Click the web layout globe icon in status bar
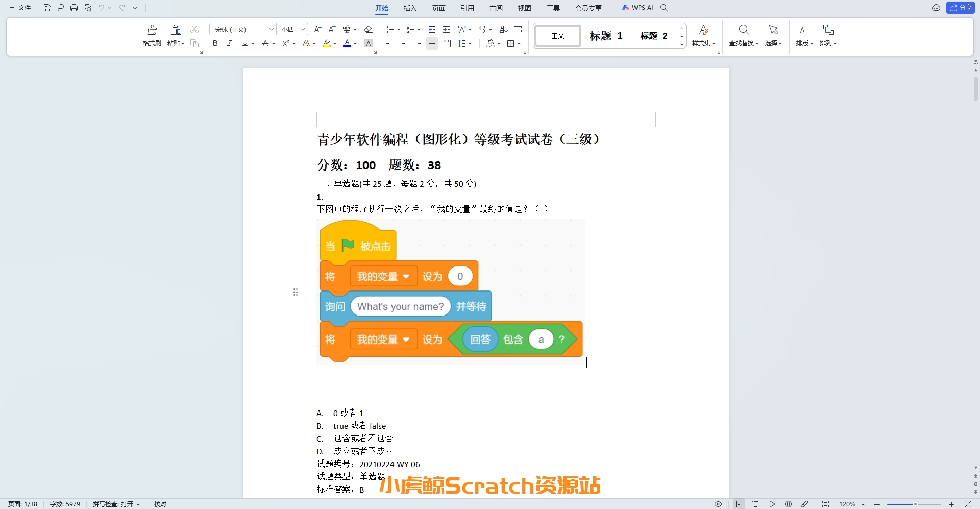Screen dimensions: 980x509 tap(788, 504)
